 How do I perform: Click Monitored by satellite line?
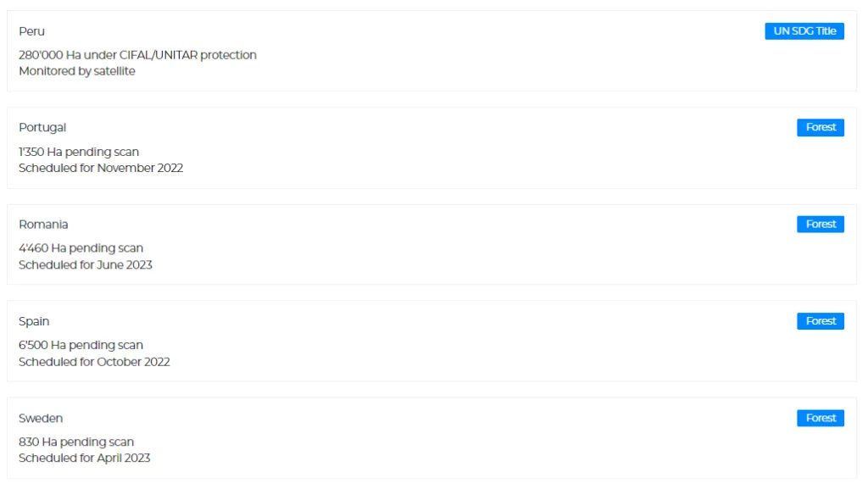pos(77,71)
